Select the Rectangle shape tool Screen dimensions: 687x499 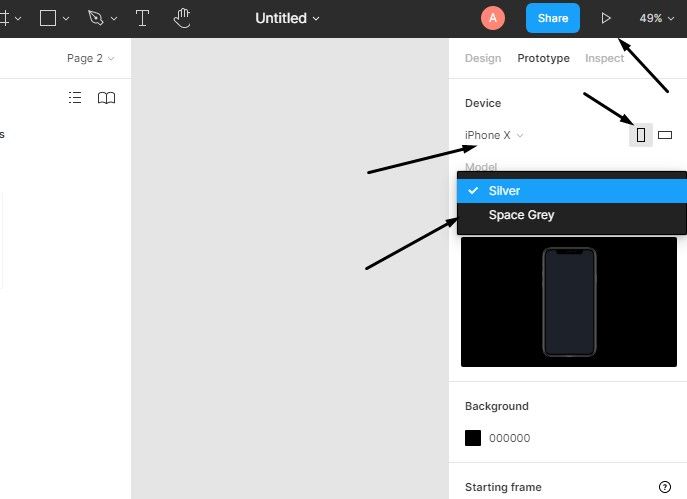[47, 18]
